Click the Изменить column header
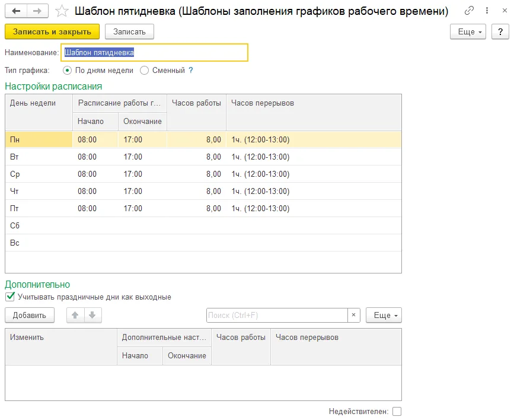Screen dimensions: 514x420 (x=61, y=347)
